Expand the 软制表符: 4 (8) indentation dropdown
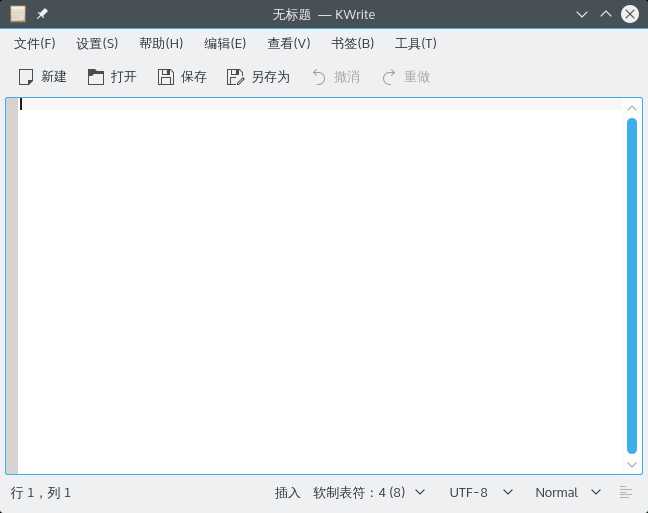The image size is (648, 513). [369, 493]
